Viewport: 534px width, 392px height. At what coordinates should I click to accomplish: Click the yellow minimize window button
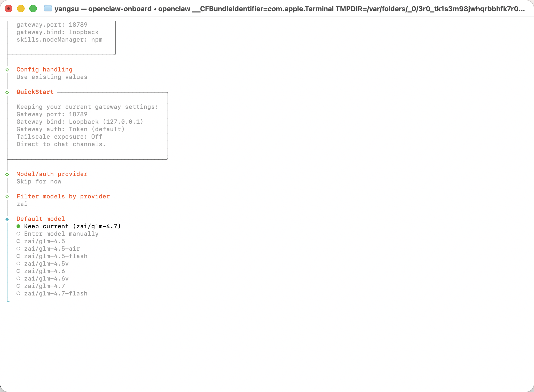21,9
